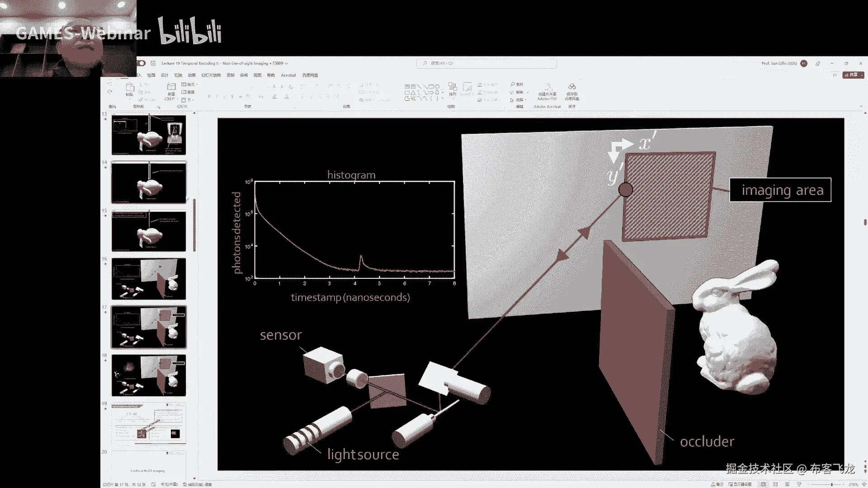The height and width of the screenshot is (488, 868).
Task: Toggle bold formatting button
Action: [x=209, y=96]
